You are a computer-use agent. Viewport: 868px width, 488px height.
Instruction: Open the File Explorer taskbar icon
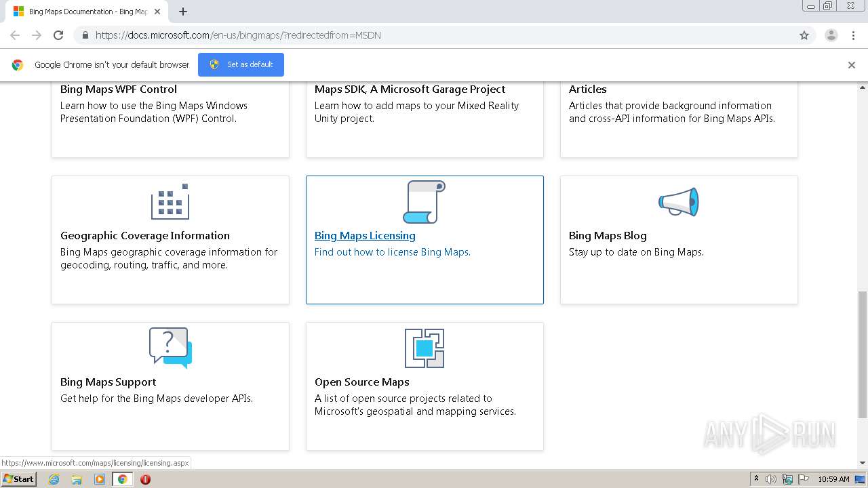tap(77, 479)
